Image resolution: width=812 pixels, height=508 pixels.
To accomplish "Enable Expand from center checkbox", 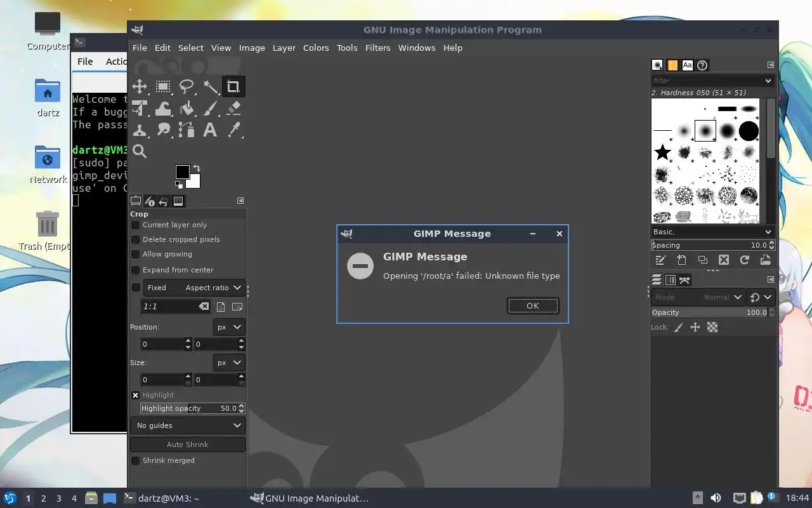I will tap(135, 270).
